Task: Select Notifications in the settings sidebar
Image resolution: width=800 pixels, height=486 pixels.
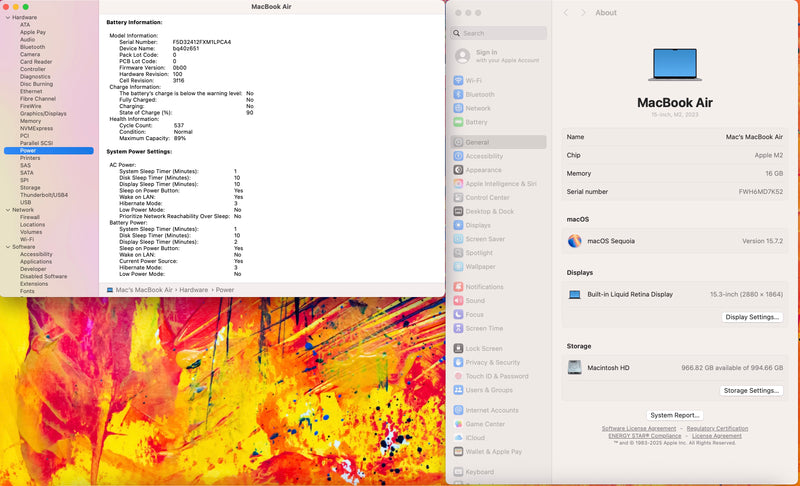Action: (484, 287)
